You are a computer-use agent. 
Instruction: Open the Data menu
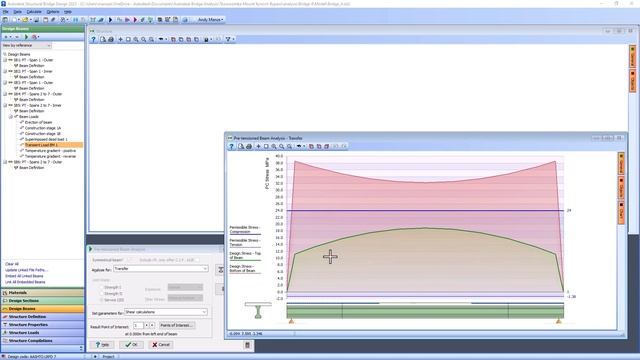pos(18,12)
